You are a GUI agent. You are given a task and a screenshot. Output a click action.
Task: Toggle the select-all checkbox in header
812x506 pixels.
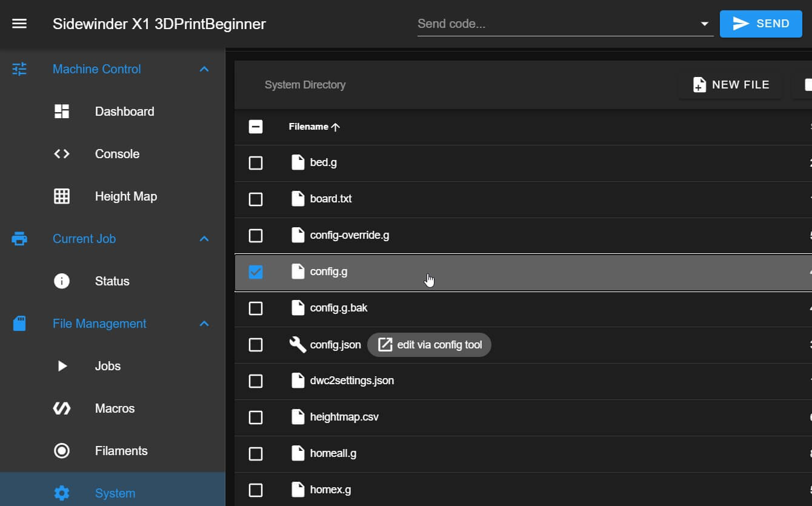pos(256,127)
